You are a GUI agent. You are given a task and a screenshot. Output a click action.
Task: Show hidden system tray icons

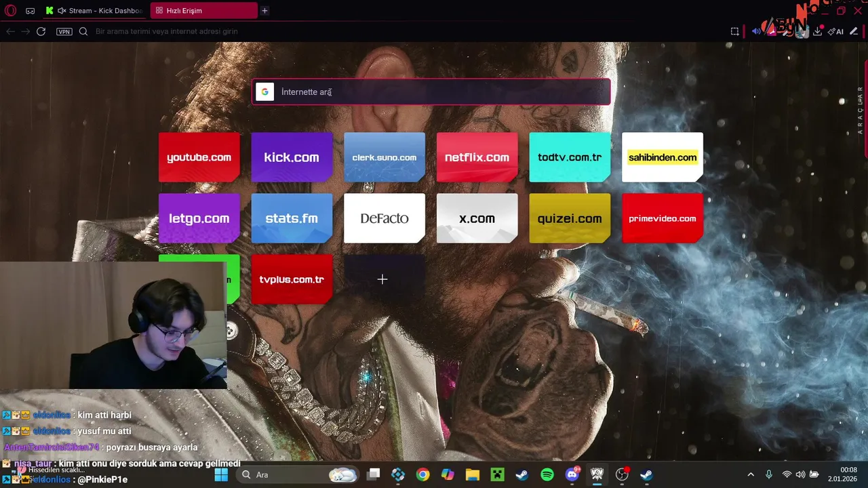pyautogui.click(x=751, y=474)
